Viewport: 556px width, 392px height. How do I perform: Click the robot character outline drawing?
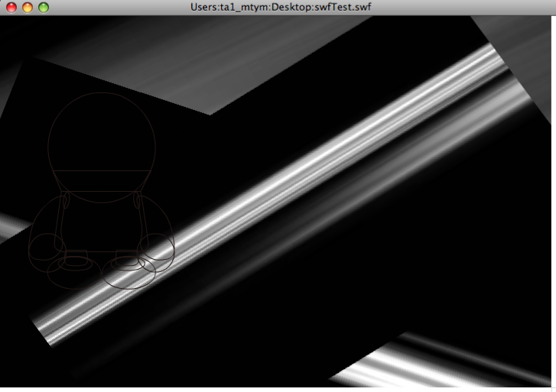click(102, 191)
